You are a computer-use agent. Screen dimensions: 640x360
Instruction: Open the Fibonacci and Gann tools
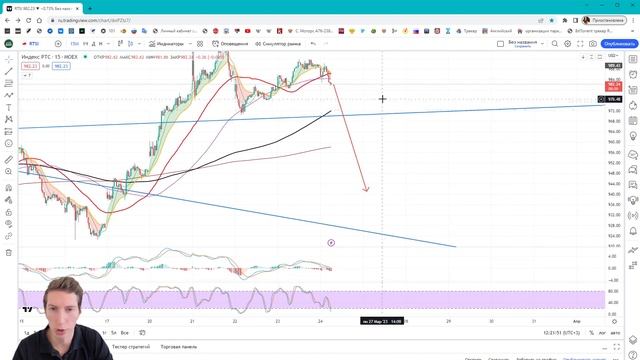tap(9, 83)
